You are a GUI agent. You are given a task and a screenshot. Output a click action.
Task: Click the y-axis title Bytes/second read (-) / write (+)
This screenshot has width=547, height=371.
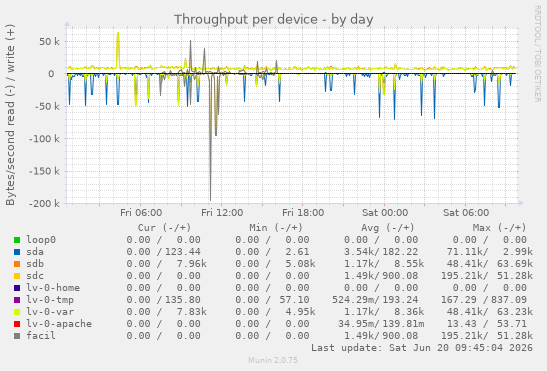[10, 115]
